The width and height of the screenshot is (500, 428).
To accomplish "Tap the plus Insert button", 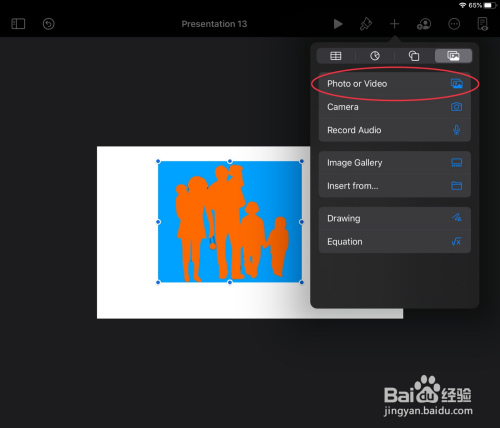I will click(x=394, y=24).
